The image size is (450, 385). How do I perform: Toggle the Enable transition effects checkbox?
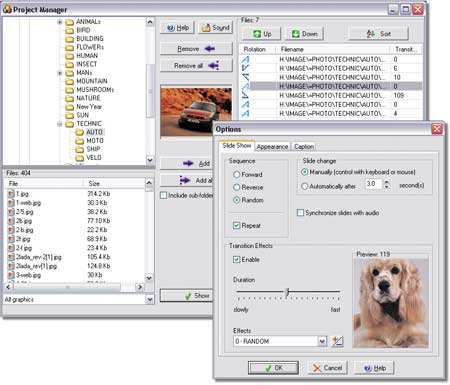point(237,259)
